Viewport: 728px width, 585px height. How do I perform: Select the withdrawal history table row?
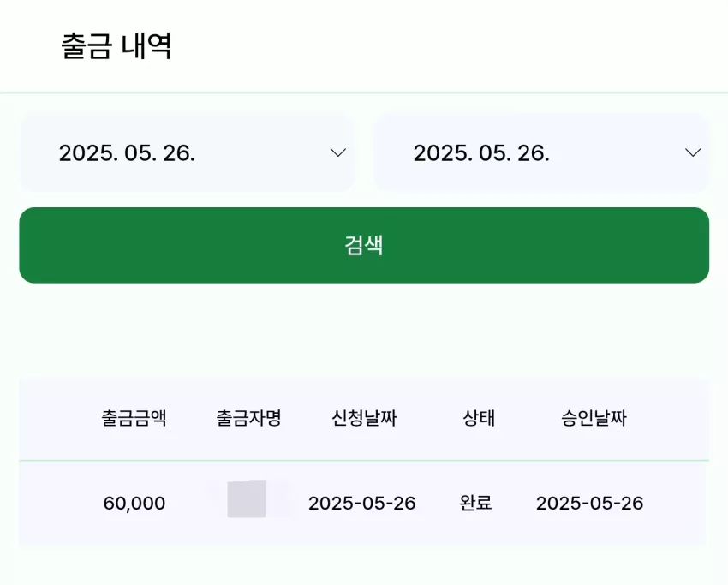click(364, 504)
